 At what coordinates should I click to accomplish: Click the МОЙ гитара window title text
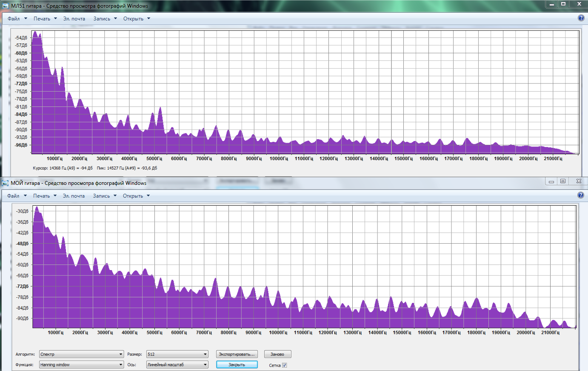click(78, 183)
